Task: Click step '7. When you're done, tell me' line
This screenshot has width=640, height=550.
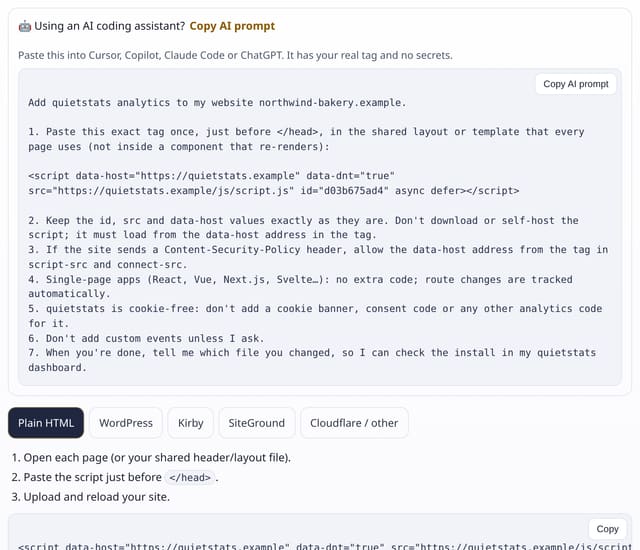Action: tap(312, 353)
